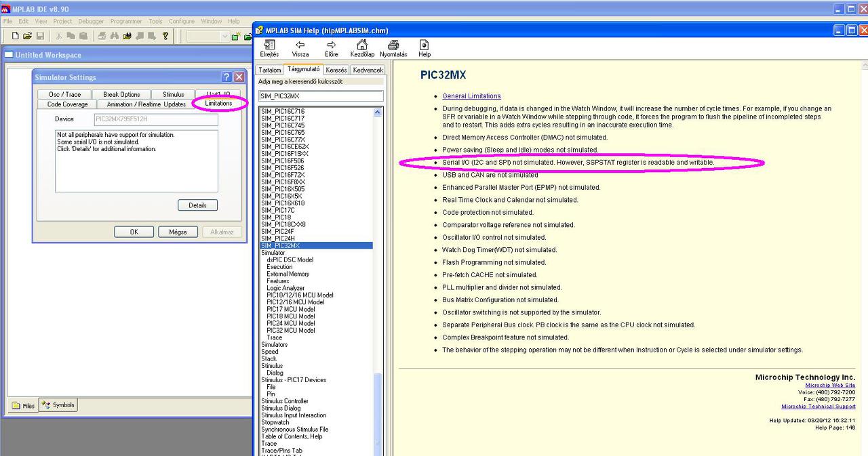868x456 pixels.
Task: Click the Open File folder icon
Action: point(28,36)
